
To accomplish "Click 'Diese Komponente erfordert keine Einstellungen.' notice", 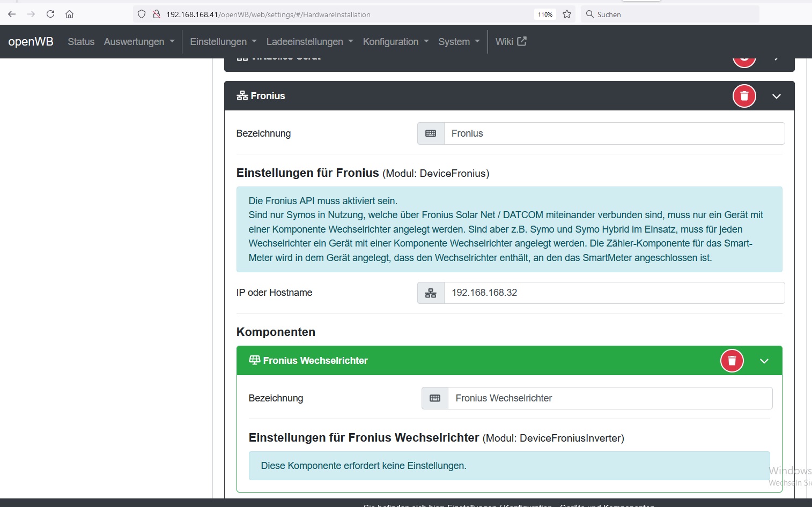I will 364,466.
